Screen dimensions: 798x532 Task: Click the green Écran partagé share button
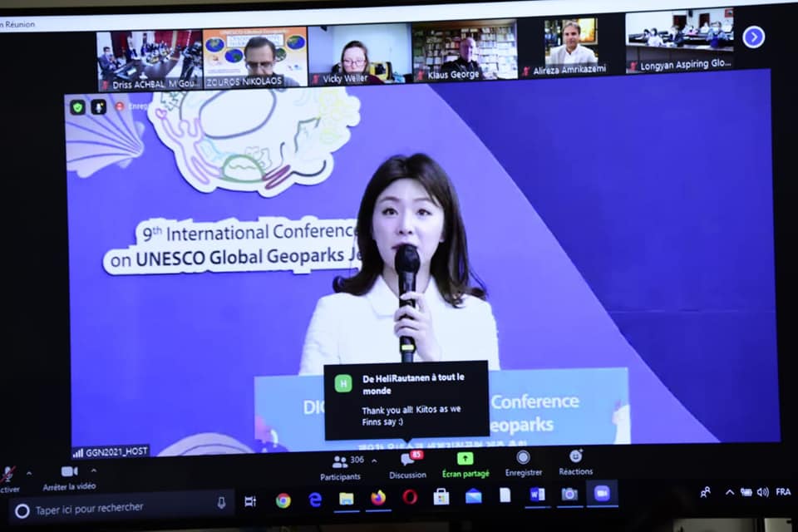coord(465,464)
